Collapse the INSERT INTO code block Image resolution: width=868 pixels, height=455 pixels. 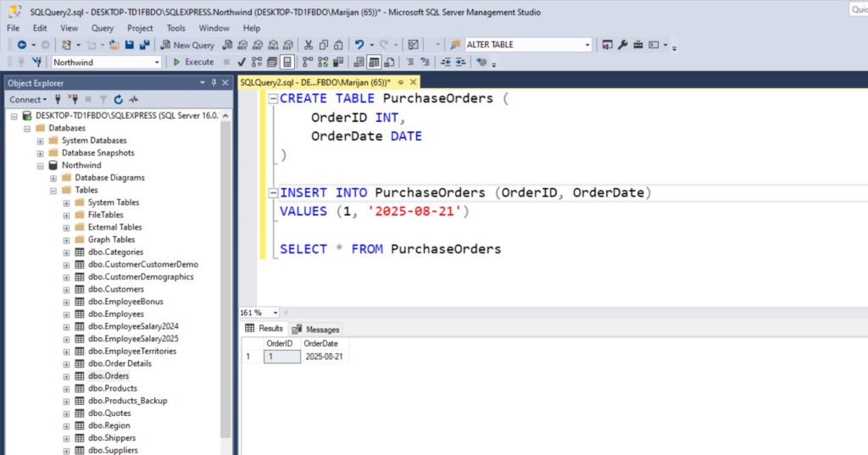[273, 192]
